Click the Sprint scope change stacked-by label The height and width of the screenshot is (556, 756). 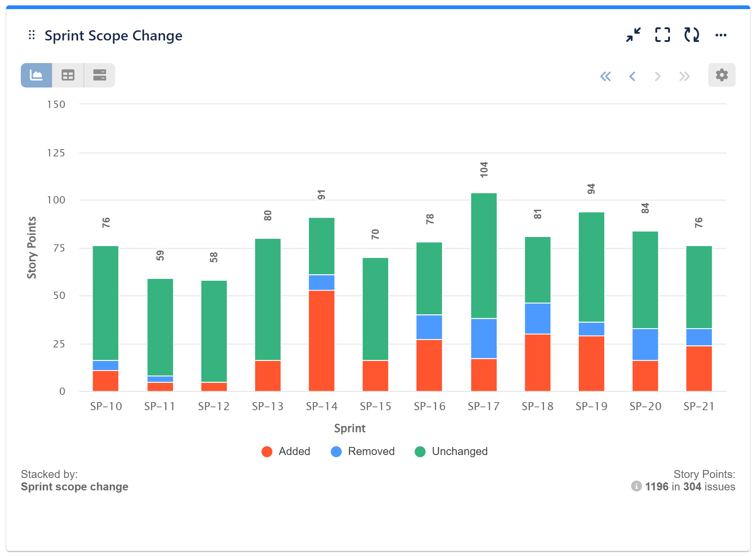(74, 487)
